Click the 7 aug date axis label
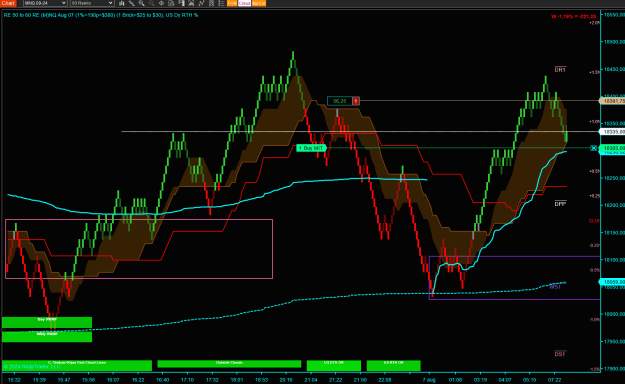 429,380
